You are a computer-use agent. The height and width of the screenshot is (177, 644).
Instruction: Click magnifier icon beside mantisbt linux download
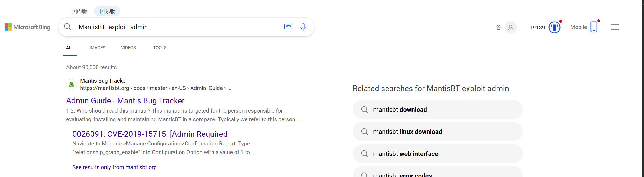pyautogui.click(x=365, y=132)
